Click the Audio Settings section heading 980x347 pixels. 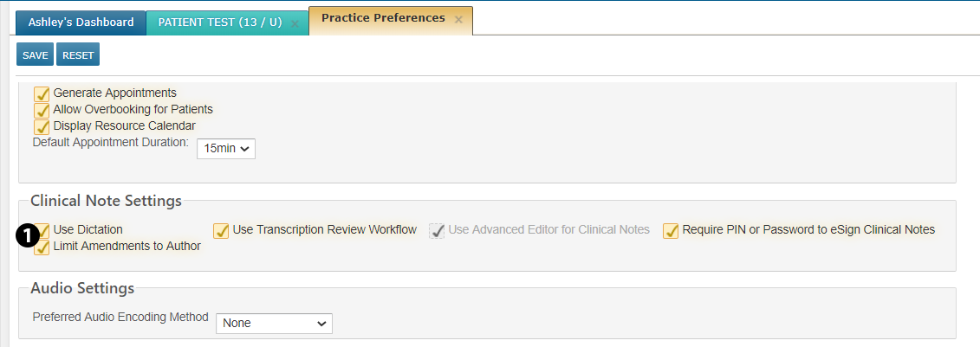(82, 288)
